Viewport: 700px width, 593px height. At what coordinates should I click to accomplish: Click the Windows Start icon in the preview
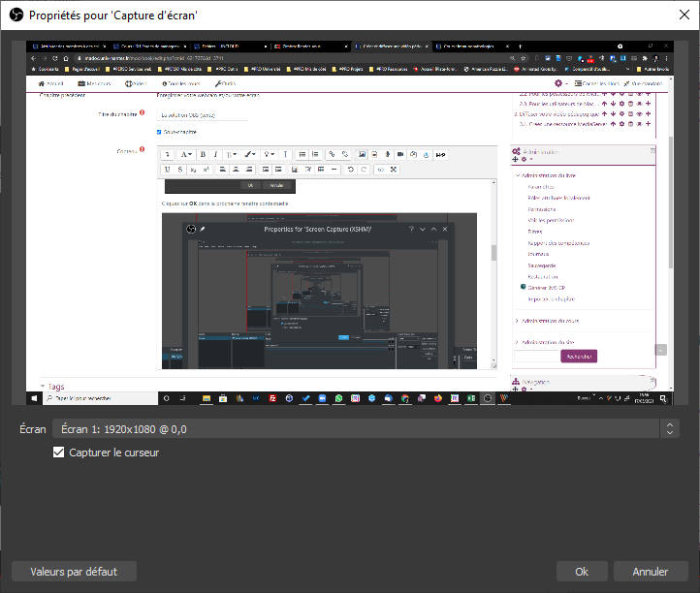[34, 398]
